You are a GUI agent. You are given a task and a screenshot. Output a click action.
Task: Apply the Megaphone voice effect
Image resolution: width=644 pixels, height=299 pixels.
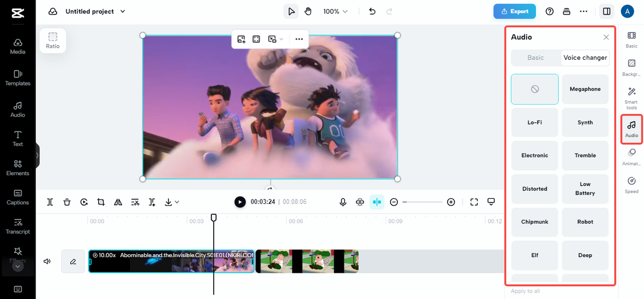click(x=585, y=89)
